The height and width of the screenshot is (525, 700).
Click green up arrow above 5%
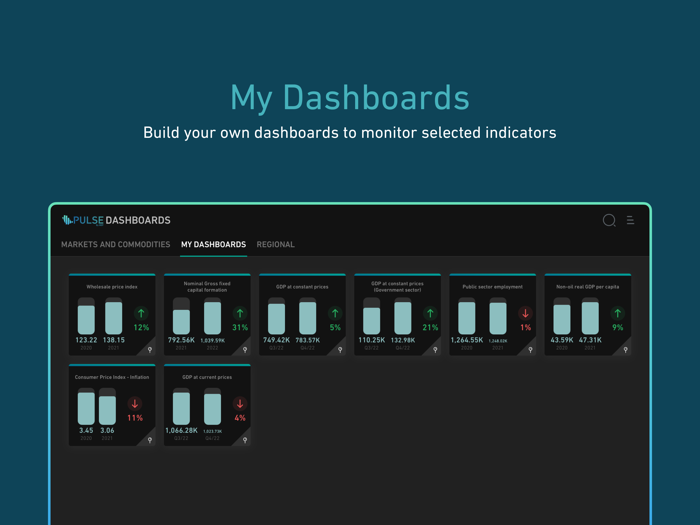pos(335,313)
